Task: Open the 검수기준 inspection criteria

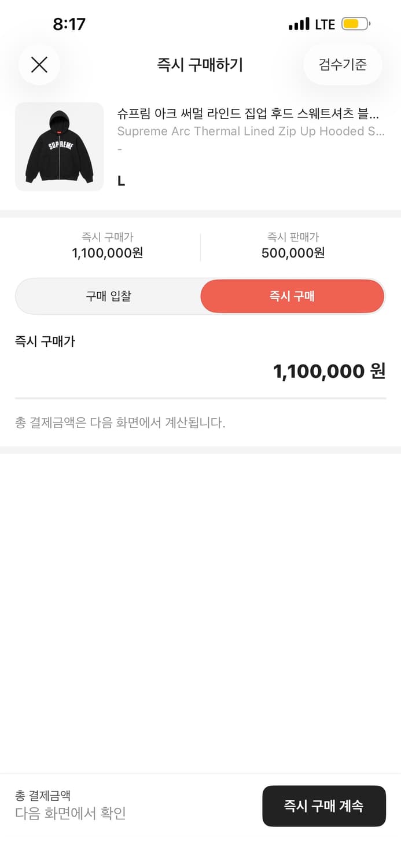Action: (343, 64)
